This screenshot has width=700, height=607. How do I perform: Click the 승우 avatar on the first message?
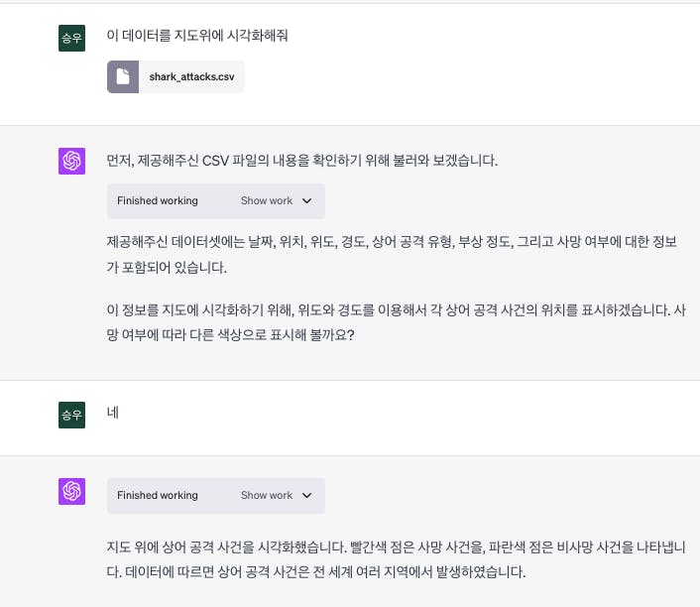(72, 39)
